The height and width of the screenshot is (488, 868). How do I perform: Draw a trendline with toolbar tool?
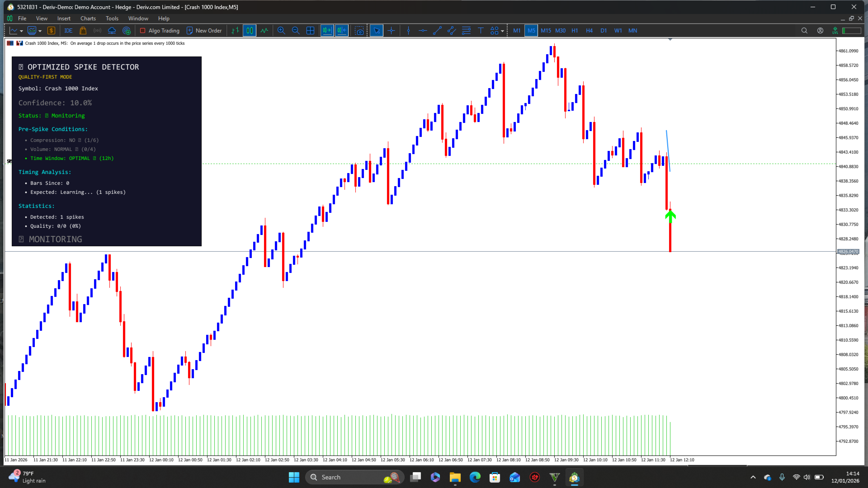click(437, 31)
